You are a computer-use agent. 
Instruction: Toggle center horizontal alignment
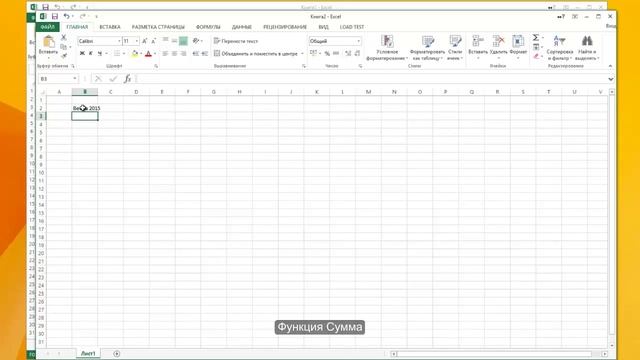tap(174, 53)
